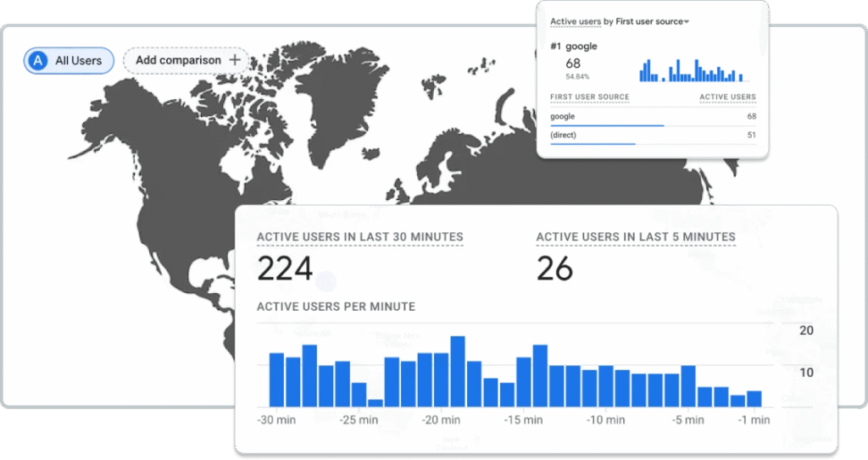Click the Add comparison text
Image resolution: width=868 pixels, height=460 pixels.
(178, 60)
